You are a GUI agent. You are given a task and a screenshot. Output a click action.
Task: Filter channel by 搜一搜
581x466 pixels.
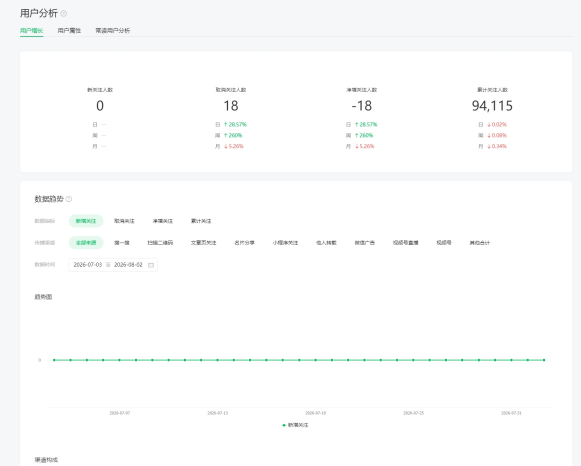(122, 243)
